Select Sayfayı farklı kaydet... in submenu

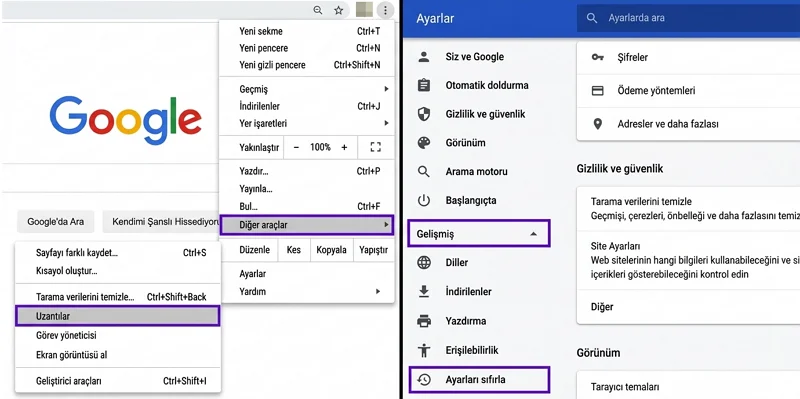(118, 253)
